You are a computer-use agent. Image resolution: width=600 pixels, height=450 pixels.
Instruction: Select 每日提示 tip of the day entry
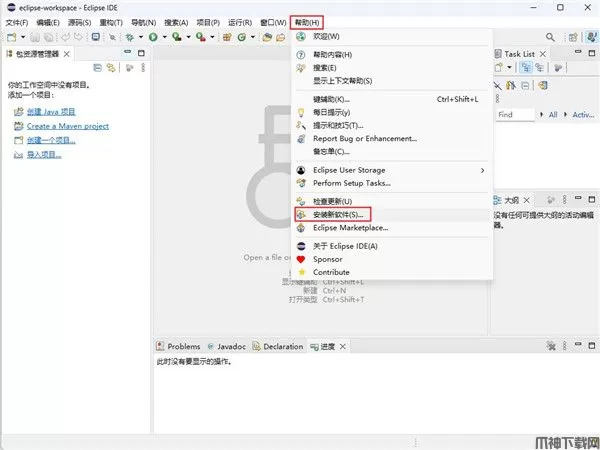point(392,112)
